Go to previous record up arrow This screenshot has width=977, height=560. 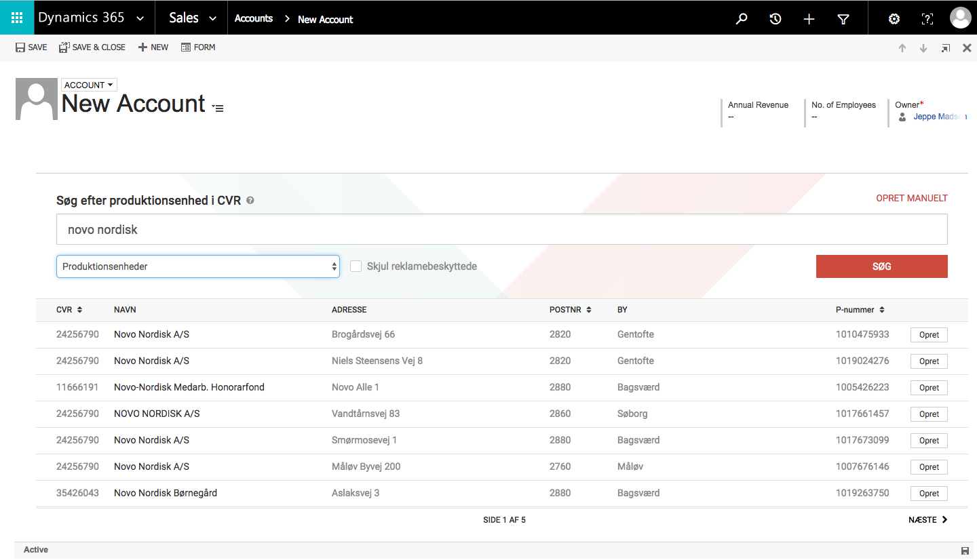pyautogui.click(x=902, y=48)
